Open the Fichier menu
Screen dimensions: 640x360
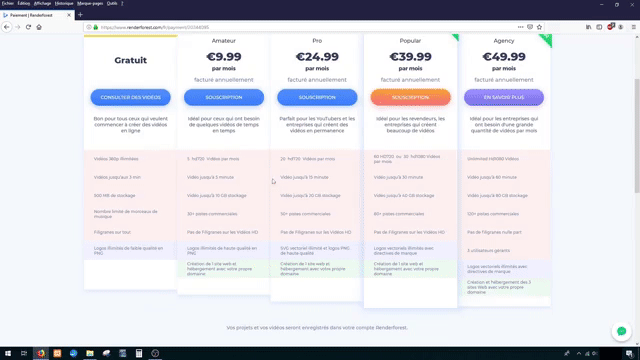pyautogui.click(x=8, y=3)
